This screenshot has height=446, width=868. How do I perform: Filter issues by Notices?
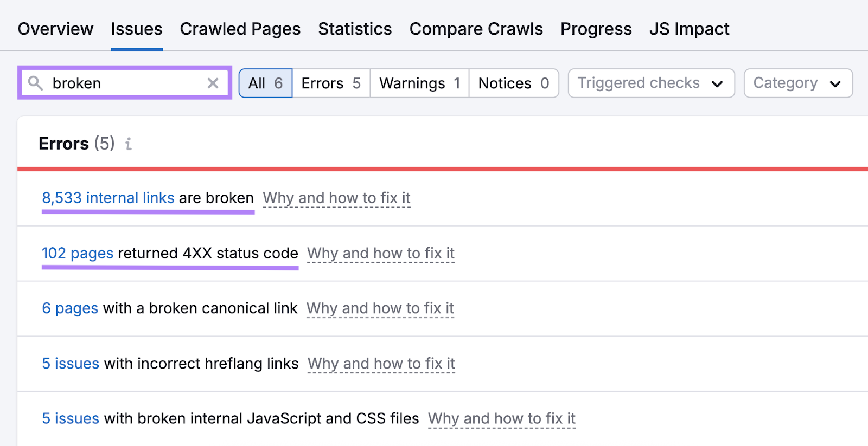coord(513,83)
